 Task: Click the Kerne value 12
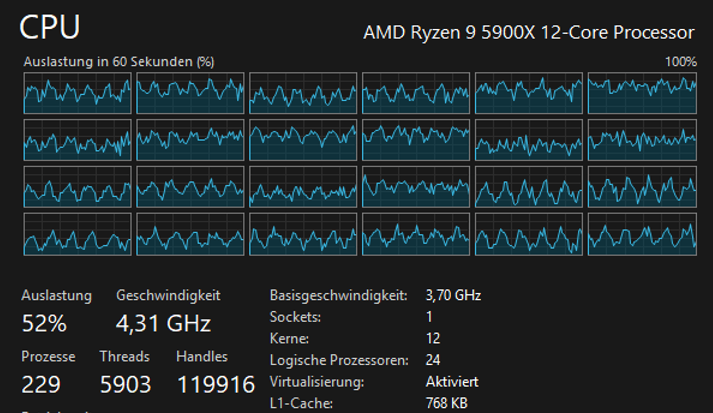click(x=433, y=338)
